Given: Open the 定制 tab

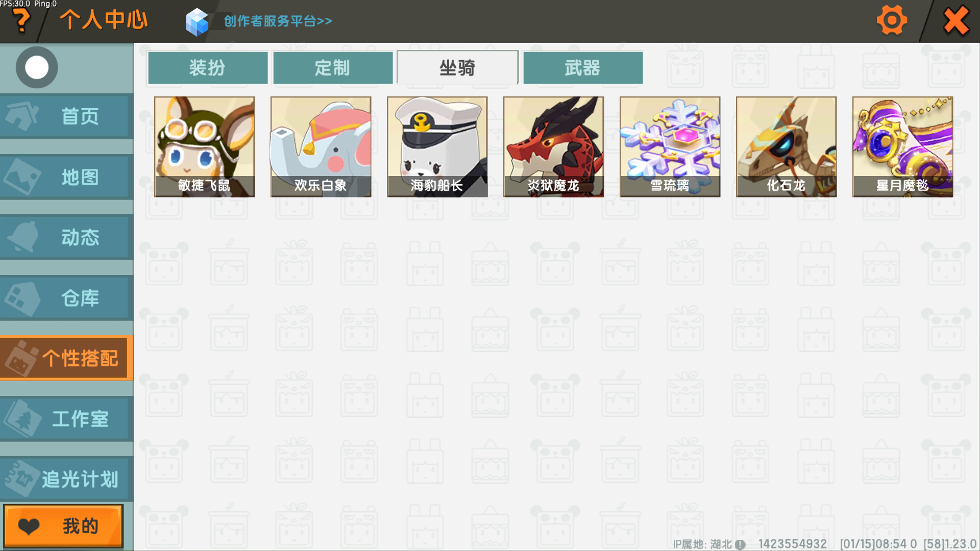Looking at the screenshot, I should pyautogui.click(x=333, y=67).
